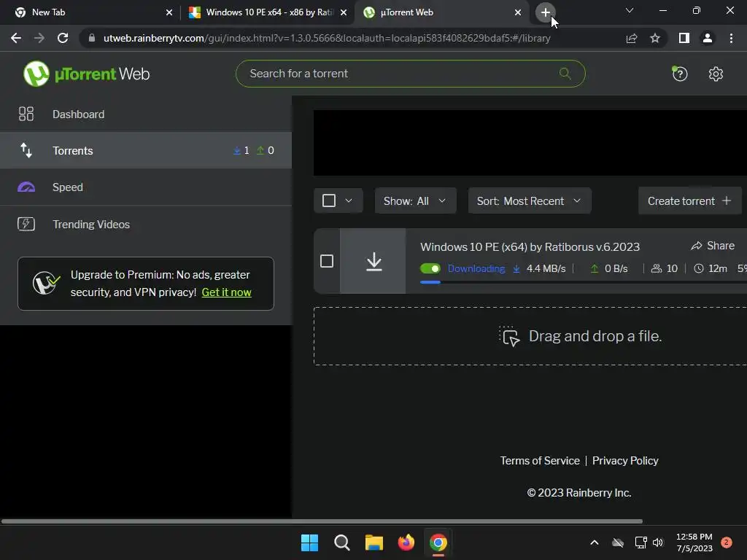
Task: Click the Trending Videos lightning icon
Action: pos(26,224)
